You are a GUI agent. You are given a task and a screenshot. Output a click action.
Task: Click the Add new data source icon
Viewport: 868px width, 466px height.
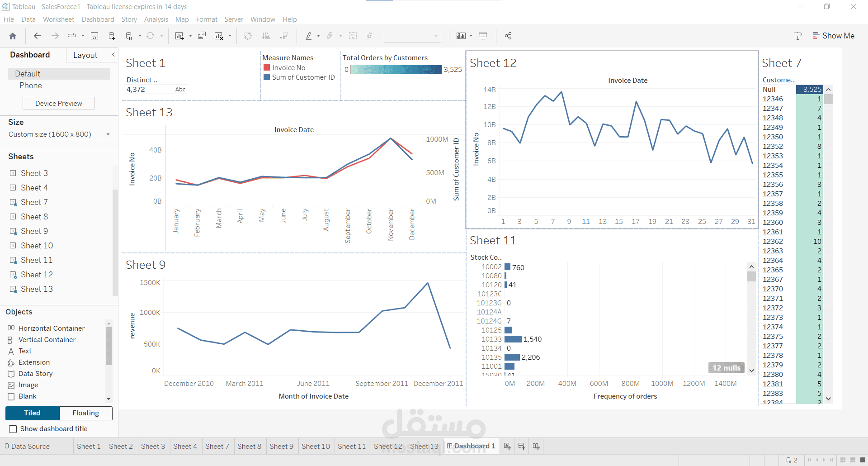coord(112,36)
